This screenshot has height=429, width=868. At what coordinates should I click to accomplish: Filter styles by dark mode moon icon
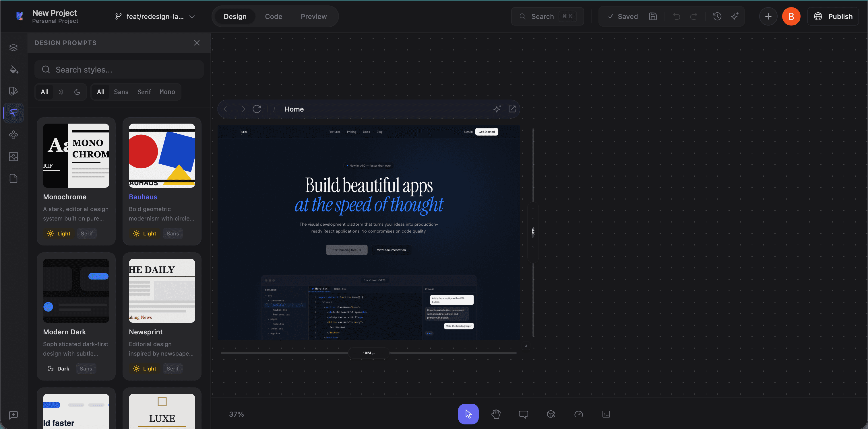point(77,92)
